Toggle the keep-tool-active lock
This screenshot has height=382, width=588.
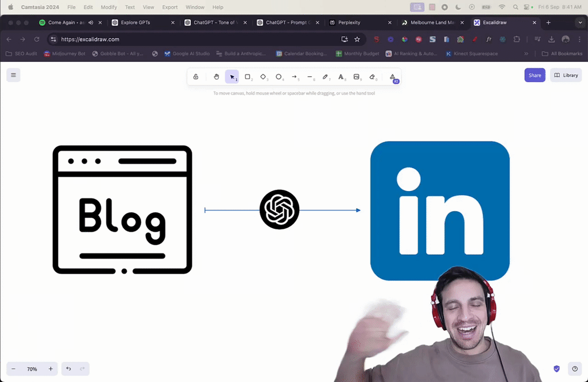pyautogui.click(x=196, y=77)
